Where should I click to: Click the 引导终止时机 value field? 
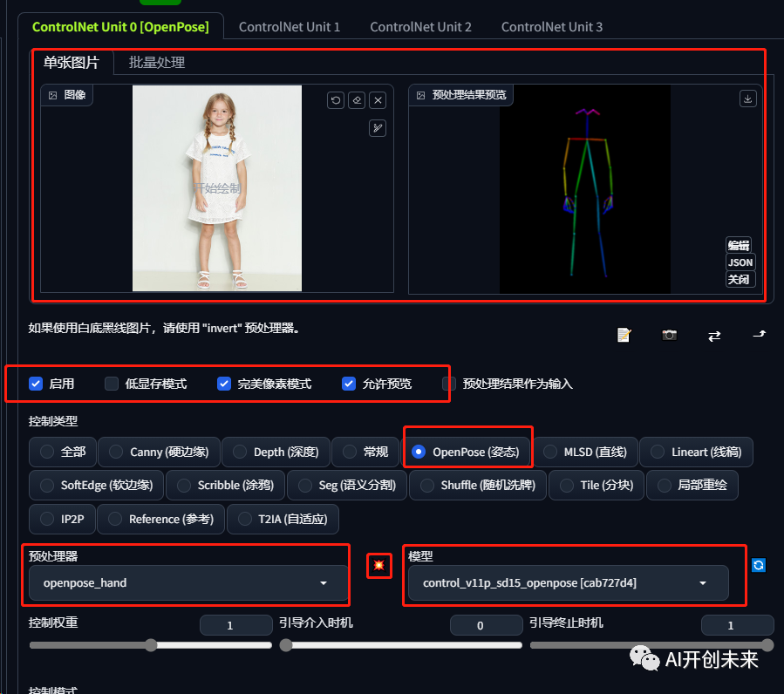coord(738,625)
